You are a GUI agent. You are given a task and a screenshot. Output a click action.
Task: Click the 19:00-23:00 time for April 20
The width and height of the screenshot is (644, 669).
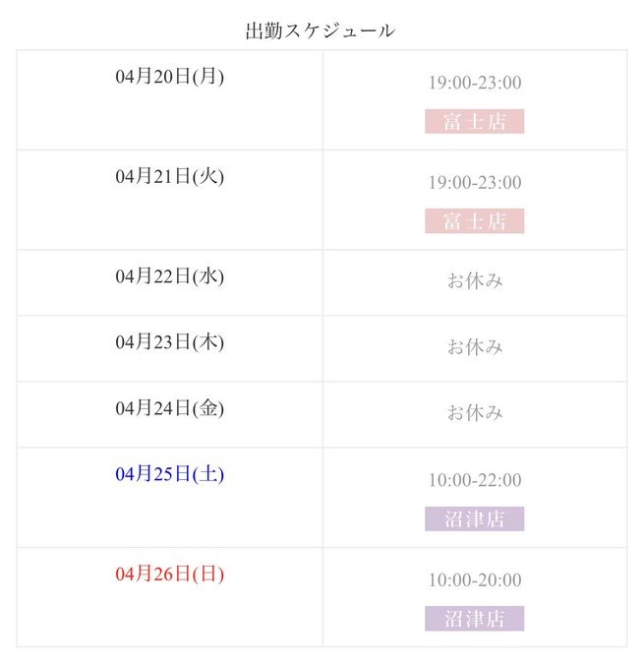(474, 83)
